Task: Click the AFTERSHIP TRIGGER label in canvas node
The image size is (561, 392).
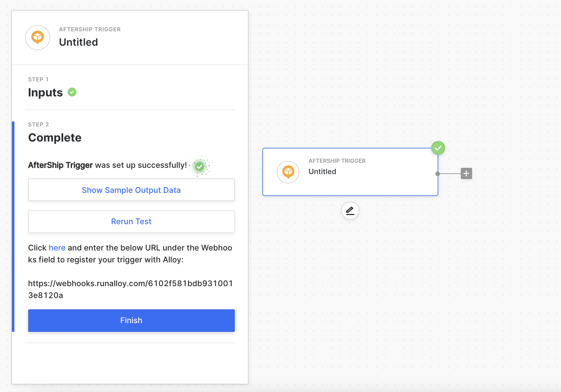Action: pos(337,161)
